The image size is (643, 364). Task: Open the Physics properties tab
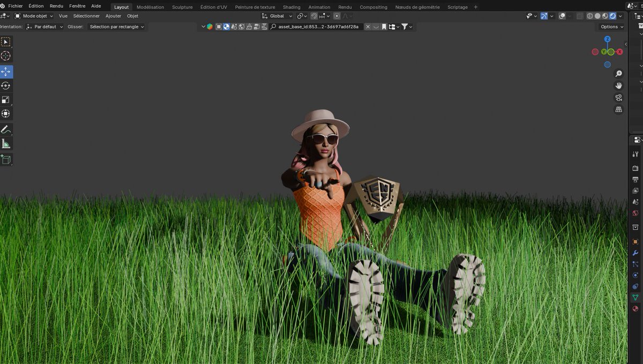(635, 275)
